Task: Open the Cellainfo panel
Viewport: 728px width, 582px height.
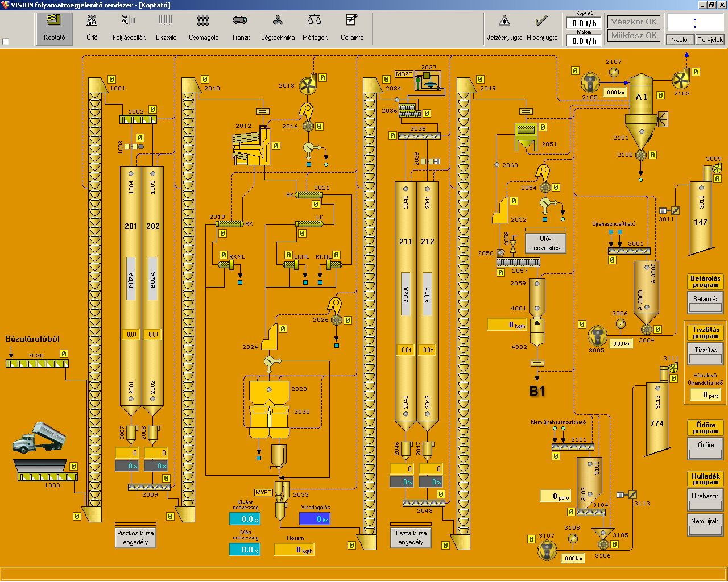Action: coord(352,27)
